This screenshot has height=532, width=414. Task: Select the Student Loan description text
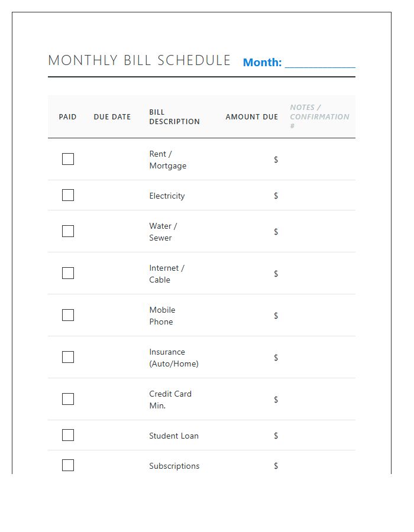click(174, 436)
